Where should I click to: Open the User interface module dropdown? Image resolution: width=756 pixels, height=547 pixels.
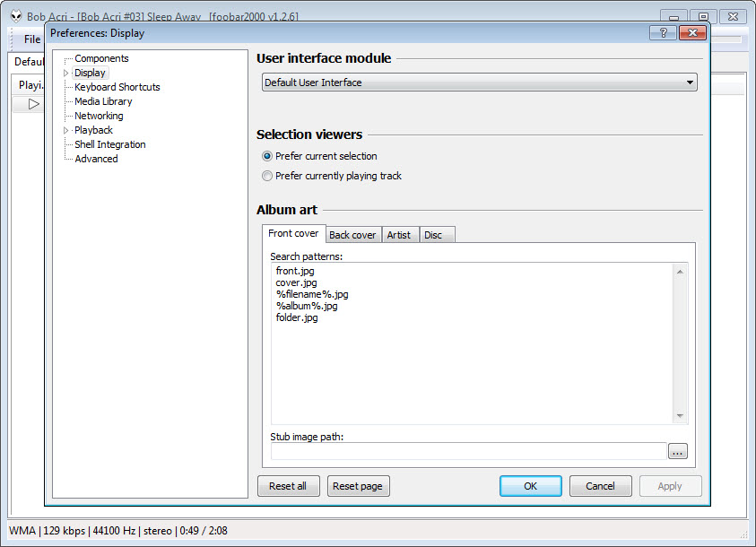click(480, 82)
